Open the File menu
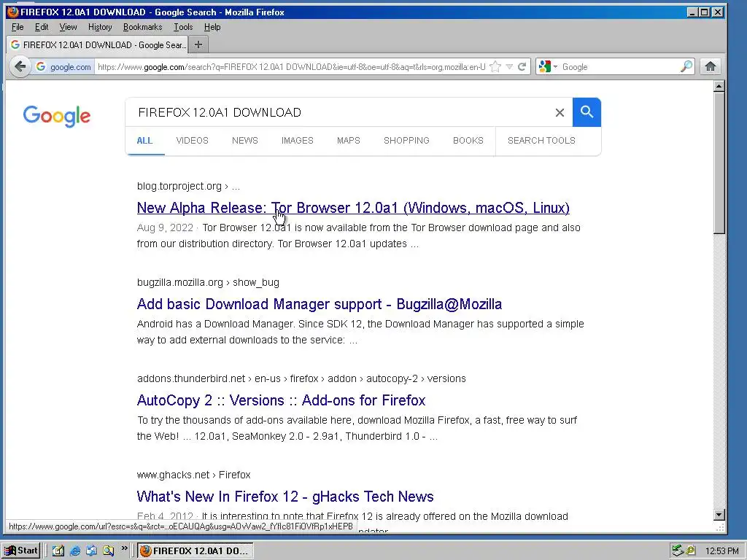This screenshot has width=747, height=560. (18, 27)
